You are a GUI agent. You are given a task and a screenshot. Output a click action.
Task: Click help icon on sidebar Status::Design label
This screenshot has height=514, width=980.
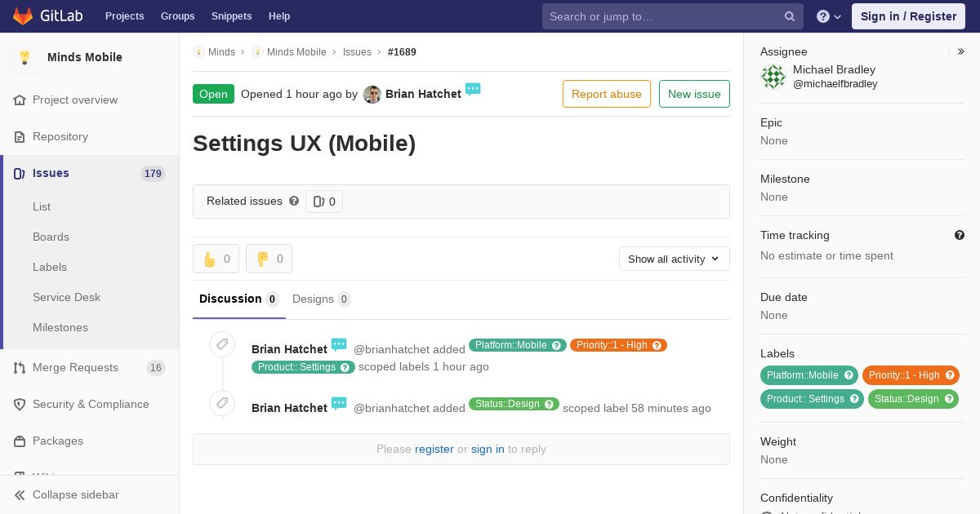(949, 399)
